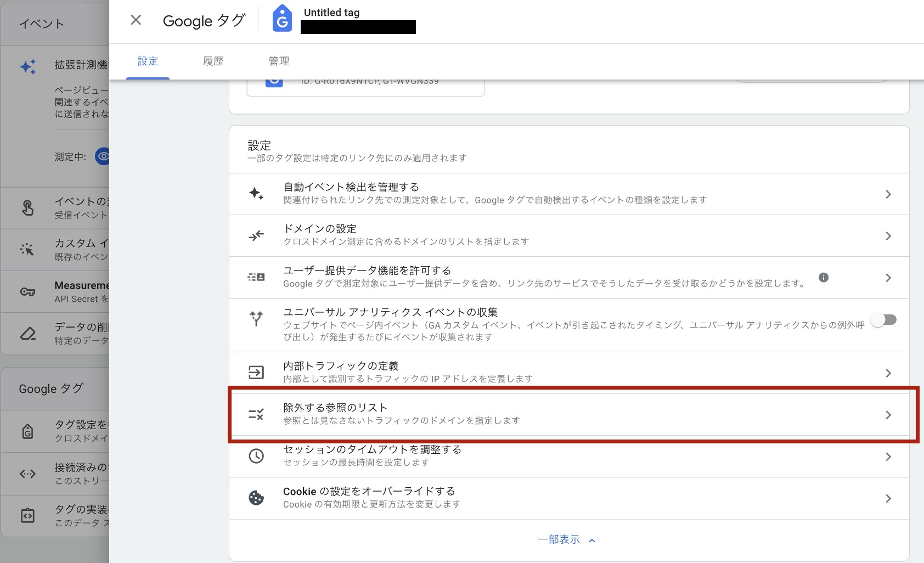Click the ユーザー提供データ機能 list icon
The image size is (924, 563).
256,277
